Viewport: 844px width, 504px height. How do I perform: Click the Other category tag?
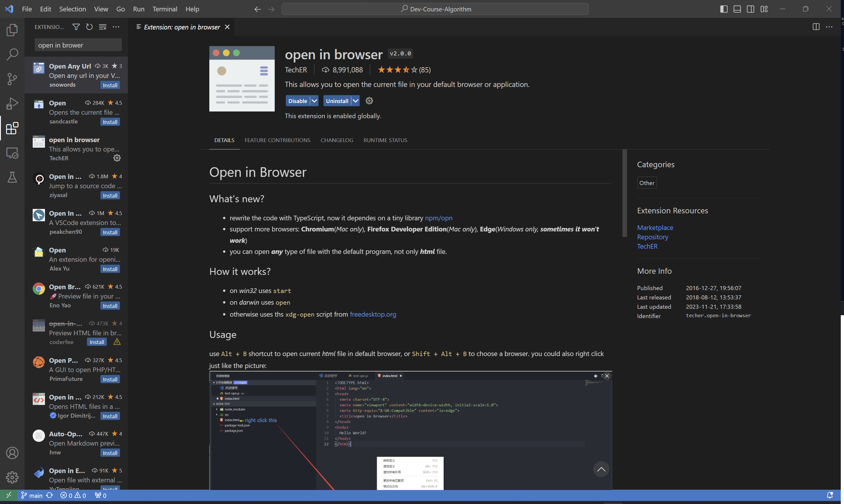(x=647, y=183)
